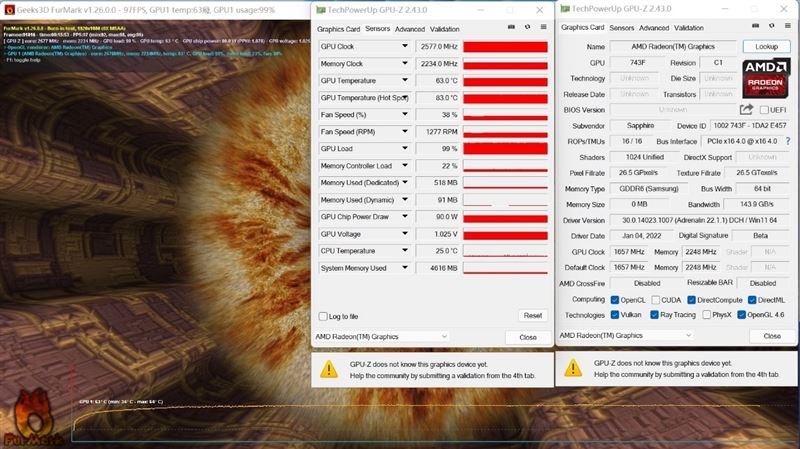Viewport: 800px width, 449px height.
Task: Select the Sensors tab in Sensors window
Action: point(378,29)
